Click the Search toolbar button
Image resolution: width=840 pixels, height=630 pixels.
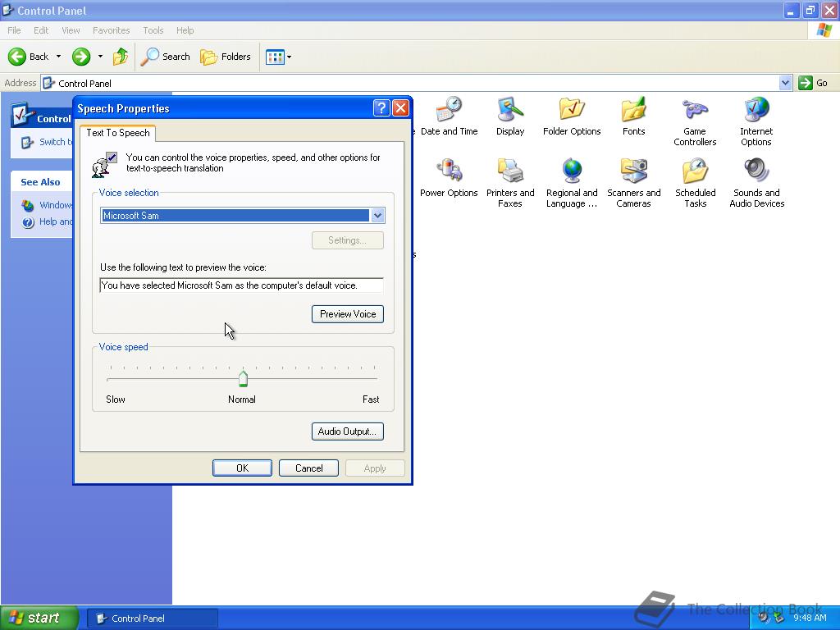[x=165, y=57]
